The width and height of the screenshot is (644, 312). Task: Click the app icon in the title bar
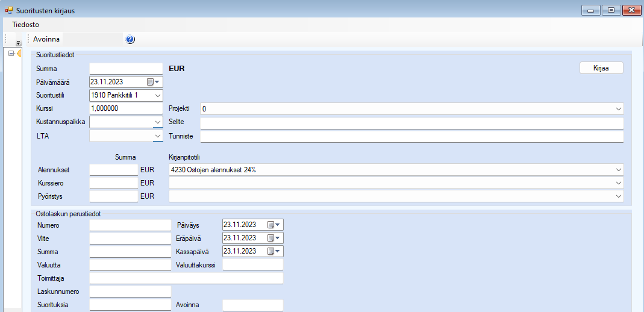(x=8, y=11)
